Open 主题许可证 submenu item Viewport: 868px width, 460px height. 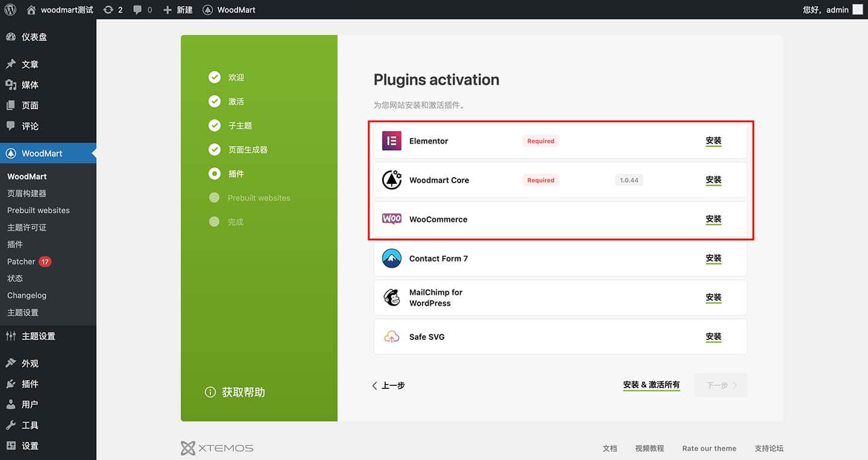pos(27,227)
